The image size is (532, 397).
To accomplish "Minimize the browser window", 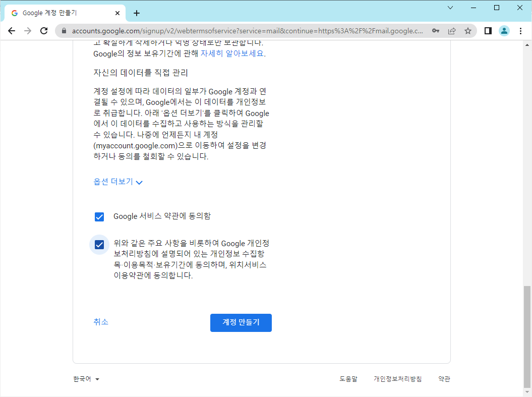I will click(x=474, y=8).
